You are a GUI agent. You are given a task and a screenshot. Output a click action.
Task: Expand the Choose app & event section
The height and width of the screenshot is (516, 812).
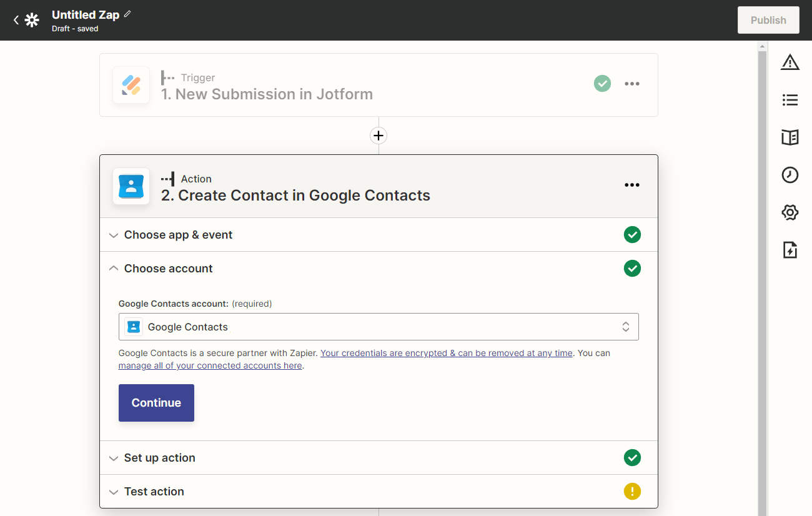click(x=178, y=235)
